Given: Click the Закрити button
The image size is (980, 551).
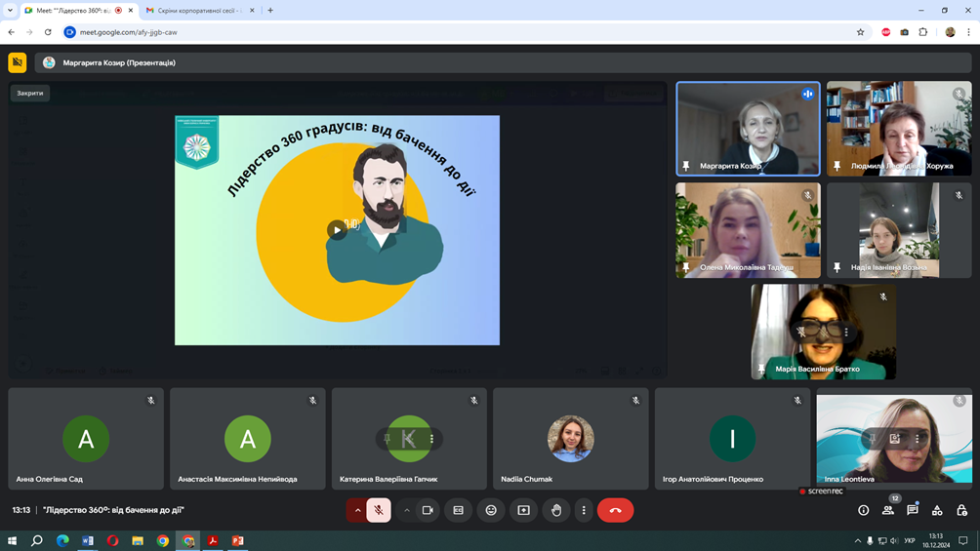Looking at the screenshot, I should (x=30, y=94).
